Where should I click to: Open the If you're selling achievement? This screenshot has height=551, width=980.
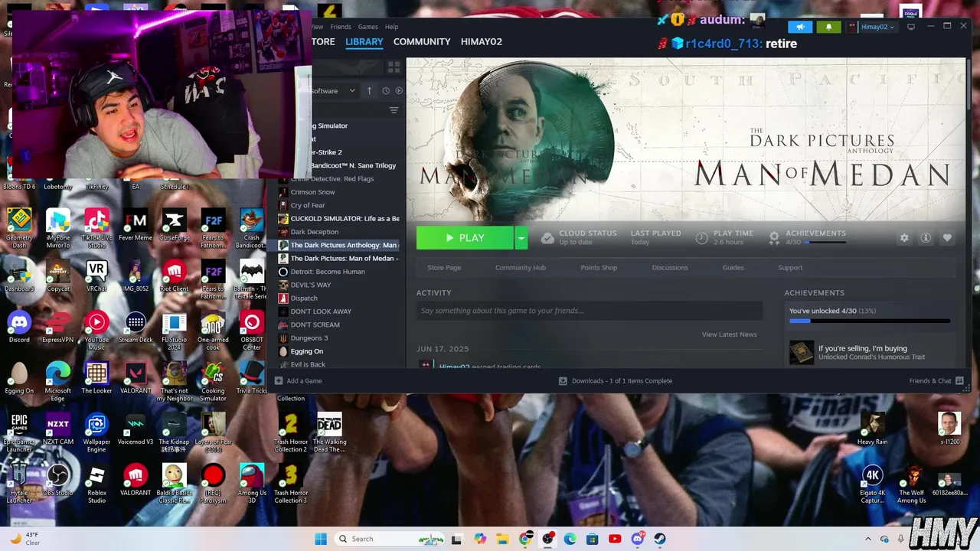pos(870,352)
